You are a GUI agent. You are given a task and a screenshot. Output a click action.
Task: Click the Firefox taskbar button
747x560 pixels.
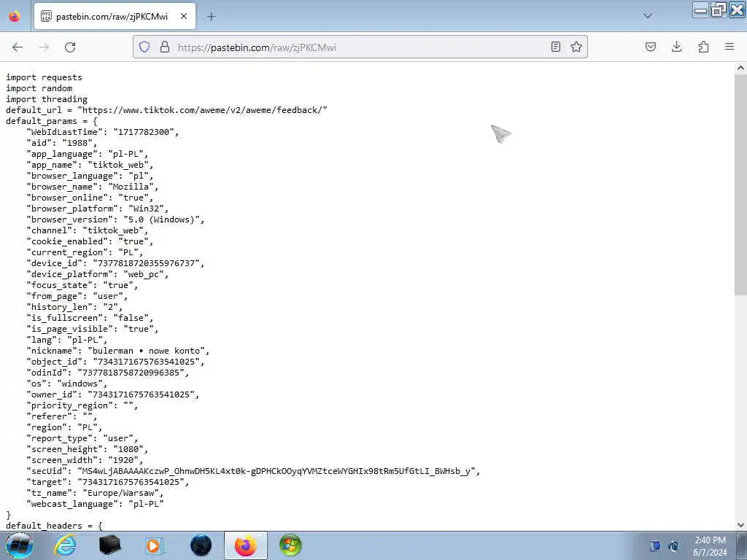[x=246, y=545]
